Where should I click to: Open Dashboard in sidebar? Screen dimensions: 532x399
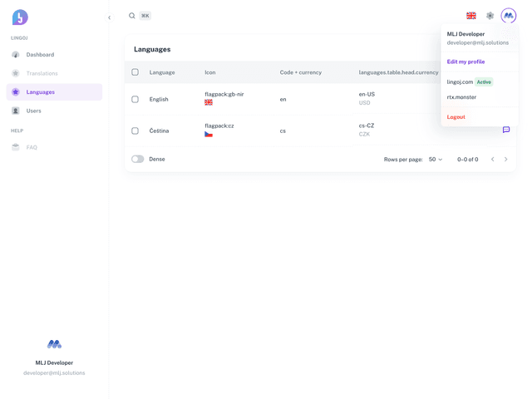pyautogui.click(x=40, y=55)
